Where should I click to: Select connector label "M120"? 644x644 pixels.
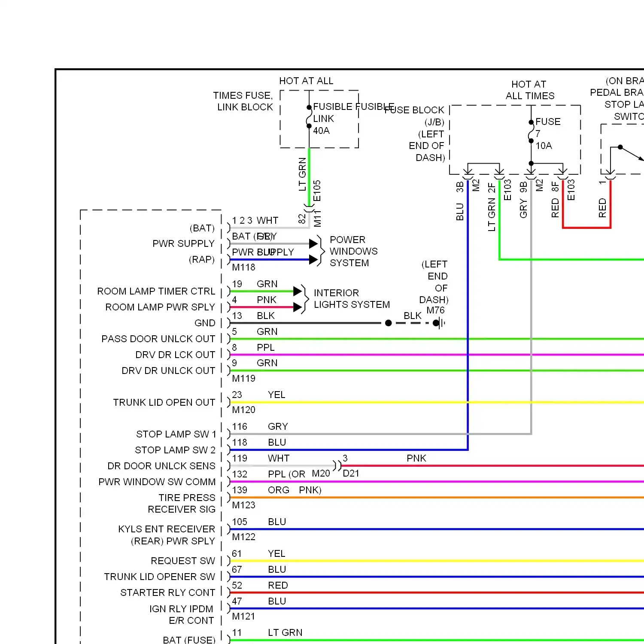(x=243, y=410)
